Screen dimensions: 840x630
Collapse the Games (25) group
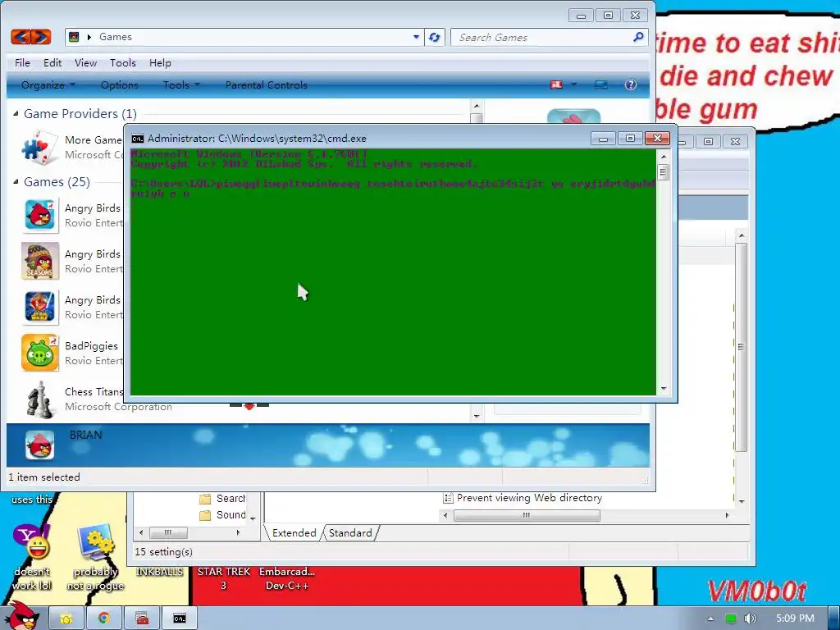tap(16, 181)
